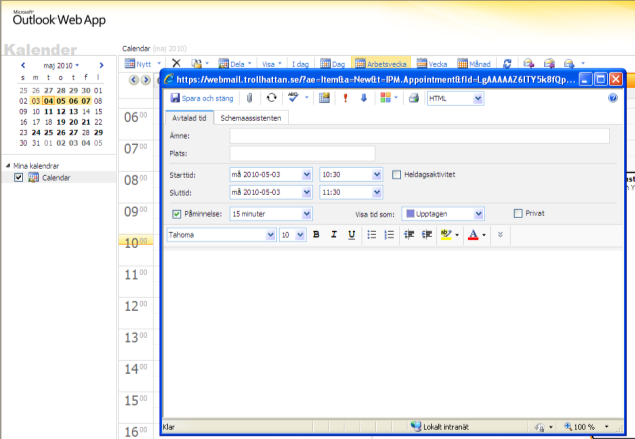
Task: Insert a numbered list
Action: pos(389,234)
